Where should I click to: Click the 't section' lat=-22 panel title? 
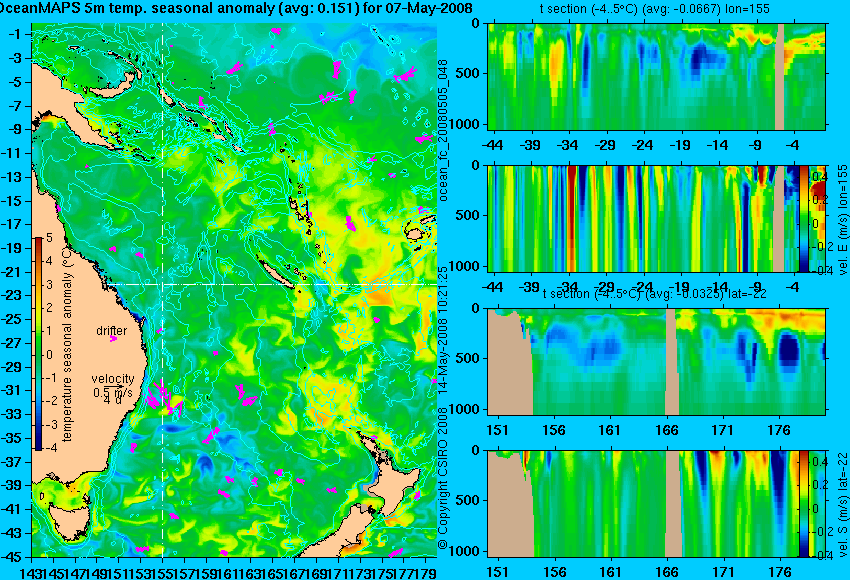[654, 294]
